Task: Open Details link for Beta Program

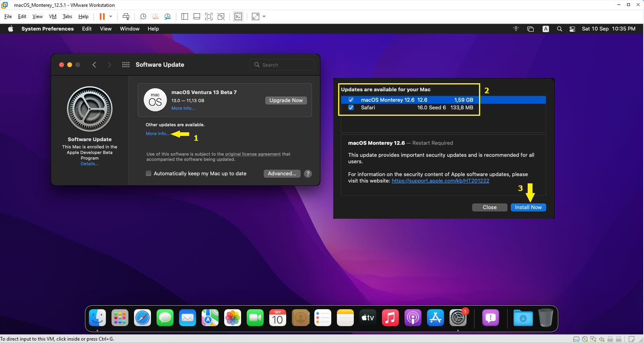Action: [89, 164]
